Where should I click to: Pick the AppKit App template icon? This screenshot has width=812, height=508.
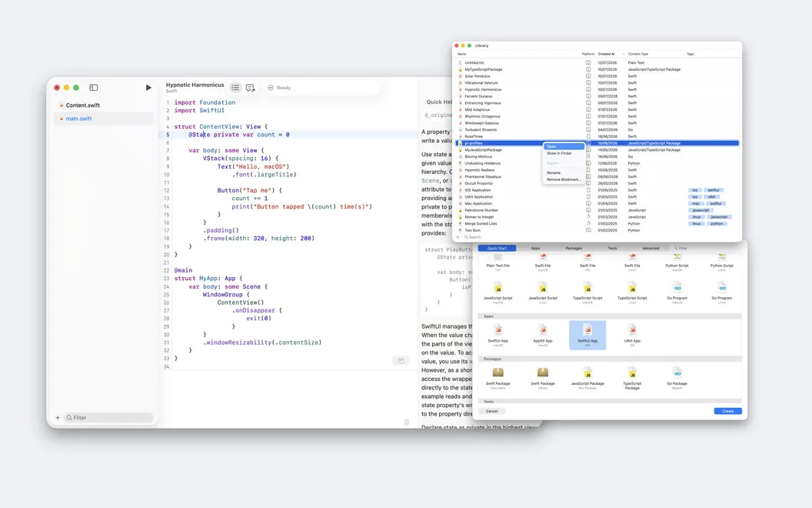click(x=543, y=329)
